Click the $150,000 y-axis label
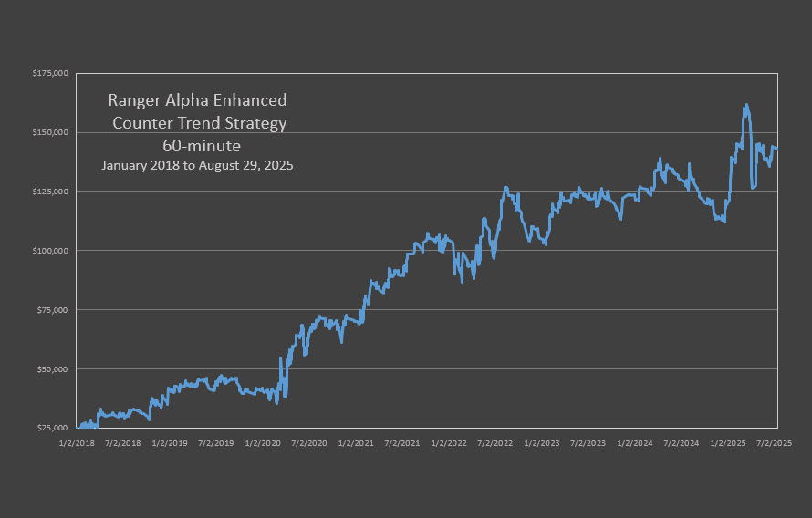Image resolution: width=812 pixels, height=518 pixels. coord(50,132)
